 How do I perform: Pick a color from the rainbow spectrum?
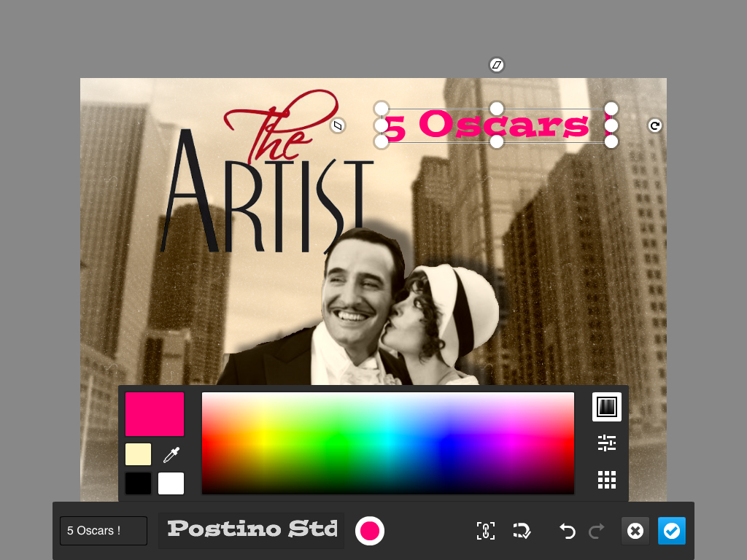pos(388,443)
